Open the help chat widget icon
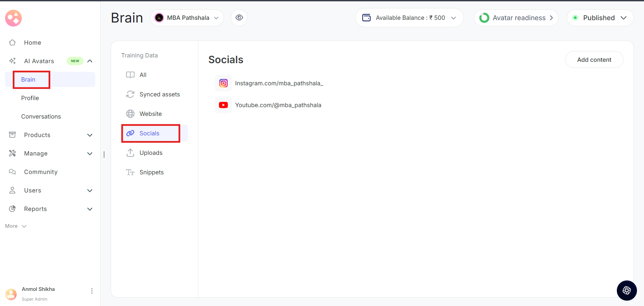Image resolution: width=644 pixels, height=306 pixels. [x=627, y=291]
